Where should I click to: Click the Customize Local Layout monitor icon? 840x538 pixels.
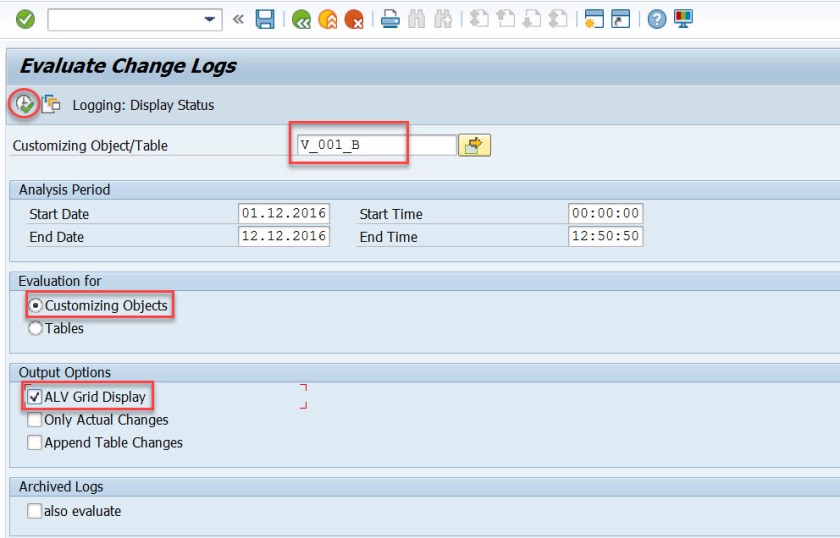click(x=683, y=19)
